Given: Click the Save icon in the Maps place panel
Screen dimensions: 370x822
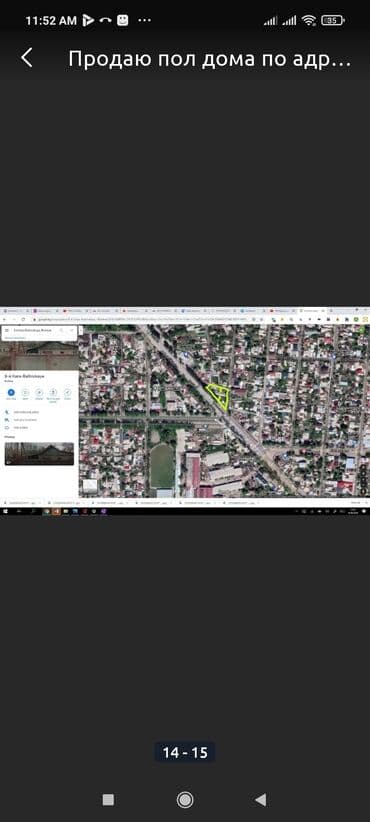Looking at the screenshot, I should point(25,392).
